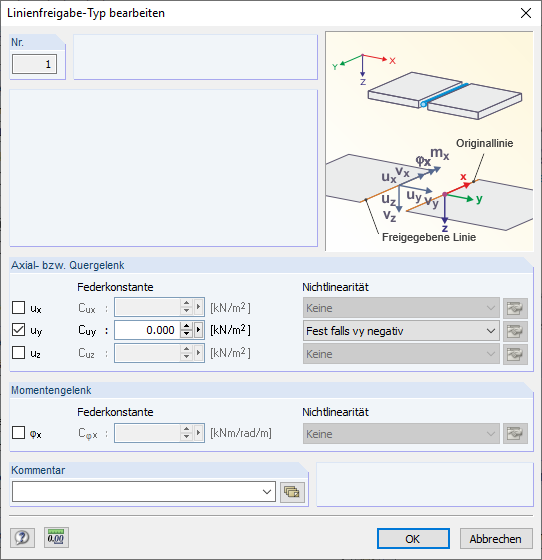
Task: Click the nonlinearity edit icon for φx row
Action: (515, 434)
